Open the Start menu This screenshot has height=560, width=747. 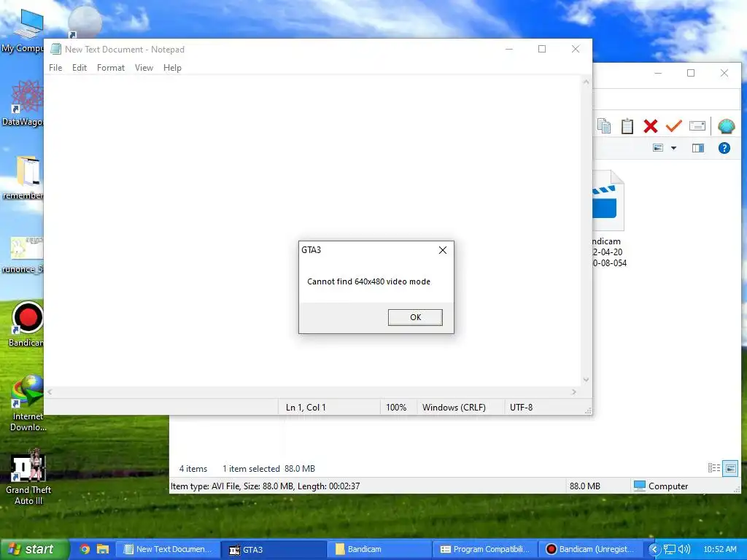(x=34, y=549)
